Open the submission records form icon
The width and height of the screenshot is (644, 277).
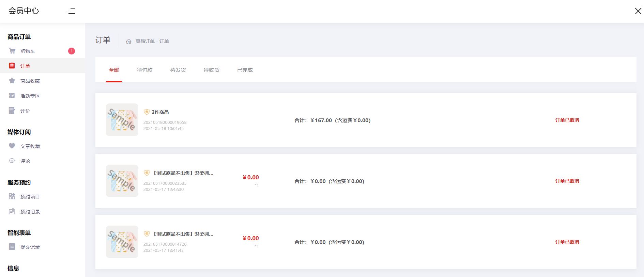pyautogui.click(x=12, y=247)
